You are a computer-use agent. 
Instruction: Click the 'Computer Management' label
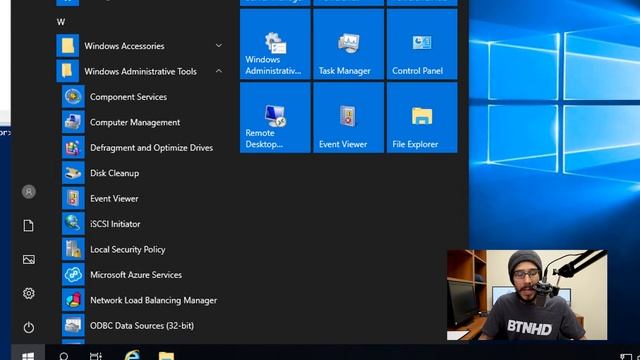click(x=135, y=122)
